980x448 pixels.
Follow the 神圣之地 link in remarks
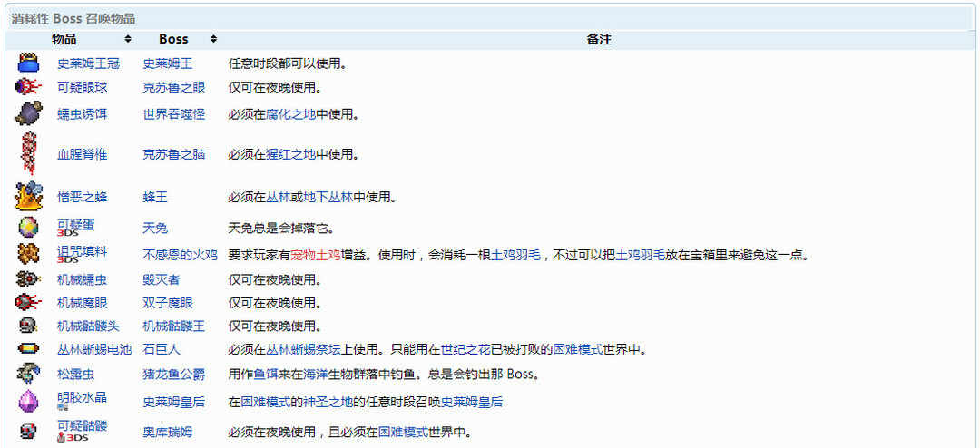pyautogui.click(x=328, y=402)
